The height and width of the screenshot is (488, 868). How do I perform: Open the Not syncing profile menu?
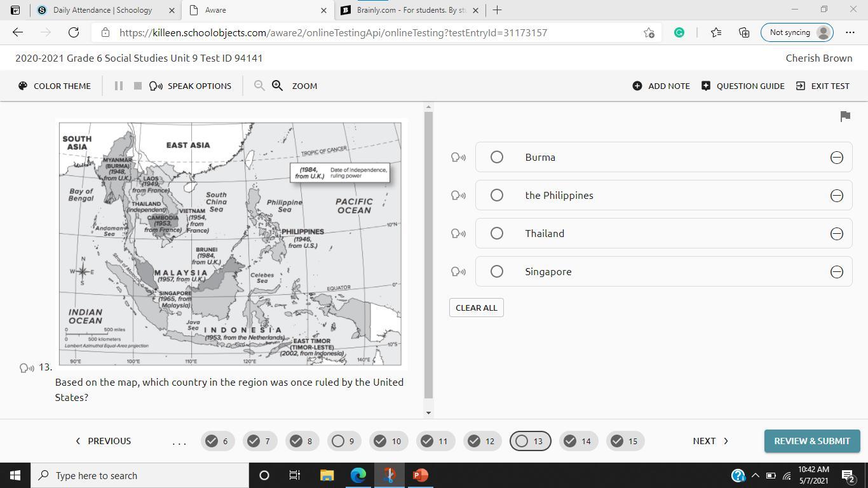coord(797,32)
